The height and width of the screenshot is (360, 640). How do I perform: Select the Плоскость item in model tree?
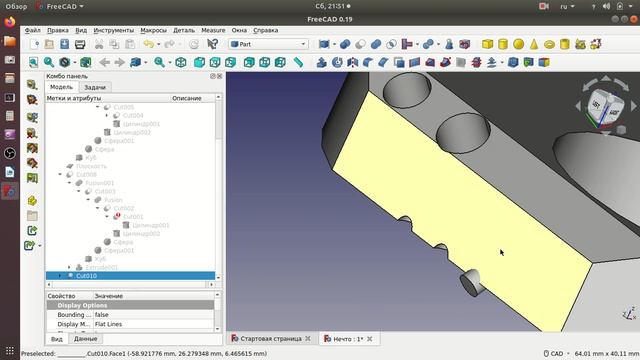tap(91, 166)
